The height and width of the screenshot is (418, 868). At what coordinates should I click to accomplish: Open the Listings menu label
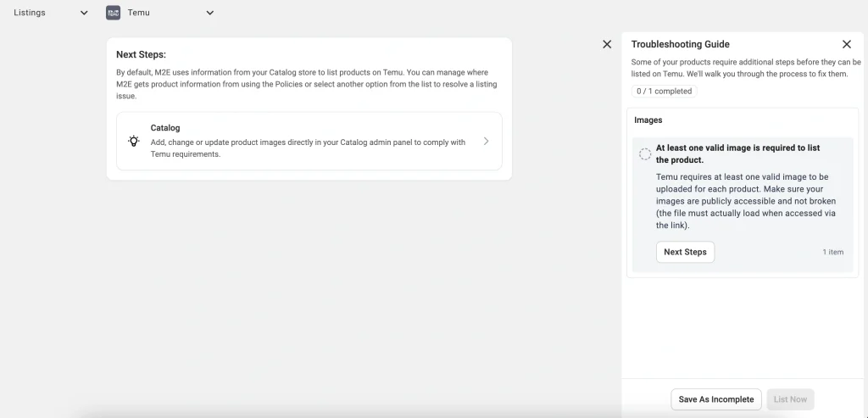tap(30, 13)
